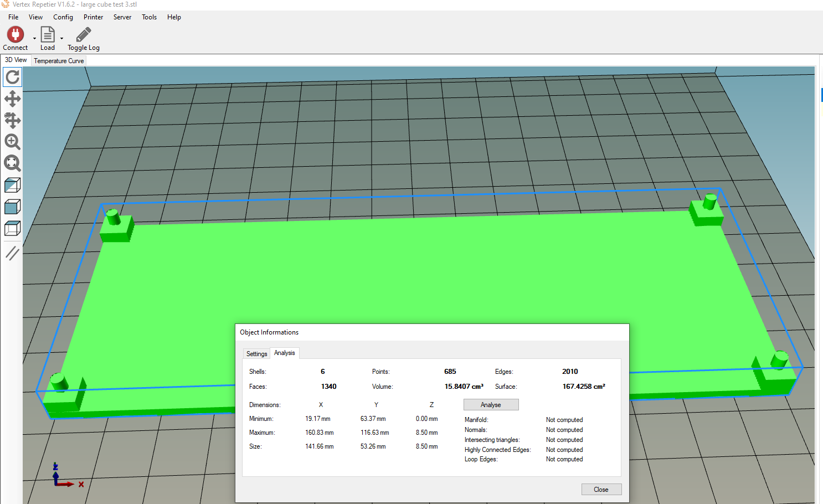Open the Settings tab in Object Informations
This screenshot has height=504, width=823.
click(x=256, y=353)
